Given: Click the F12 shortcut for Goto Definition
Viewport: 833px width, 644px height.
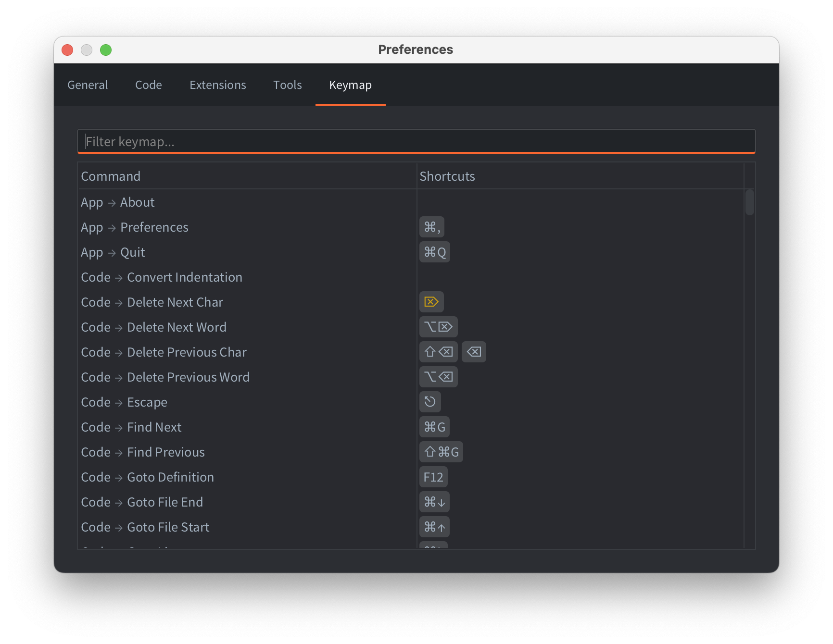Looking at the screenshot, I should coord(433,477).
